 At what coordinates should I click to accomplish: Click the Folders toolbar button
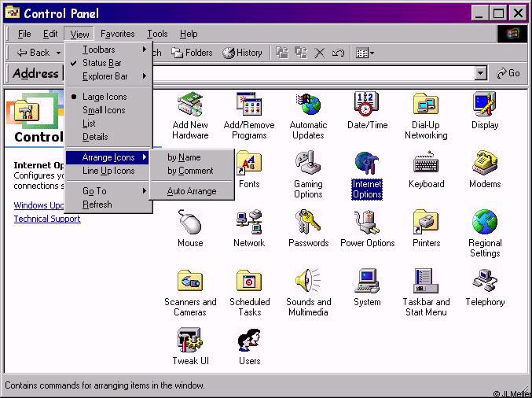(x=192, y=53)
